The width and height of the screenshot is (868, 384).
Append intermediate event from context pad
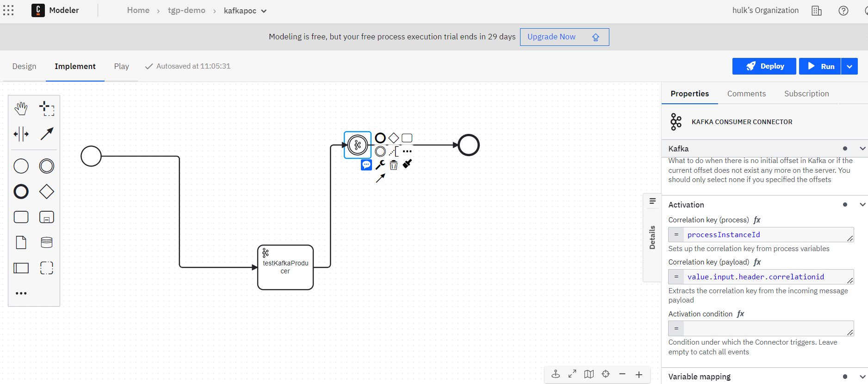pyautogui.click(x=380, y=151)
